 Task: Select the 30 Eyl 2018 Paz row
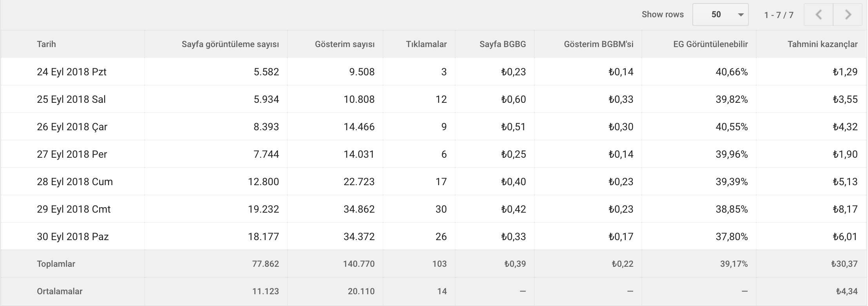click(x=434, y=237)
